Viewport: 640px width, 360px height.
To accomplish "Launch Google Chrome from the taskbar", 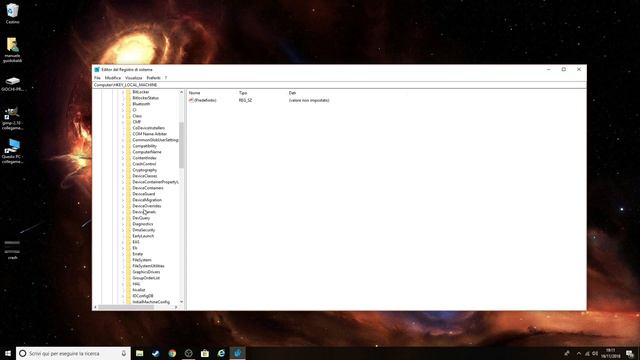I will click(x=172, y=353).
